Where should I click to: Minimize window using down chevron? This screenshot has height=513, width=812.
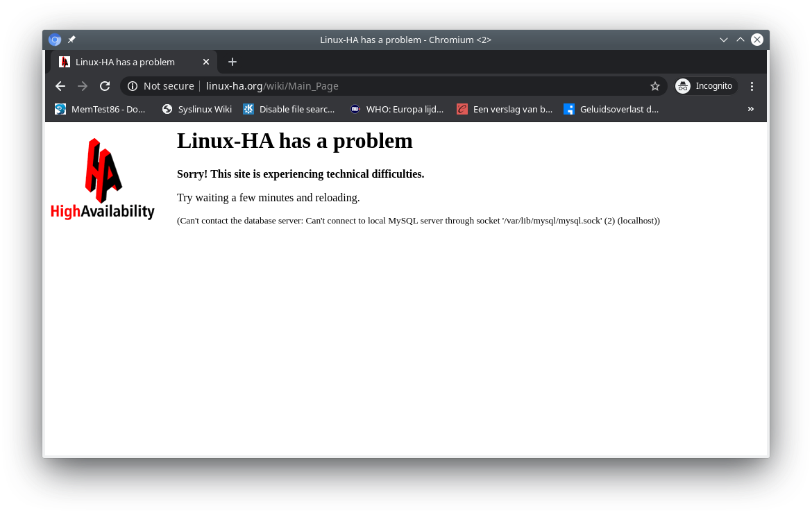(x=724, y=40)
